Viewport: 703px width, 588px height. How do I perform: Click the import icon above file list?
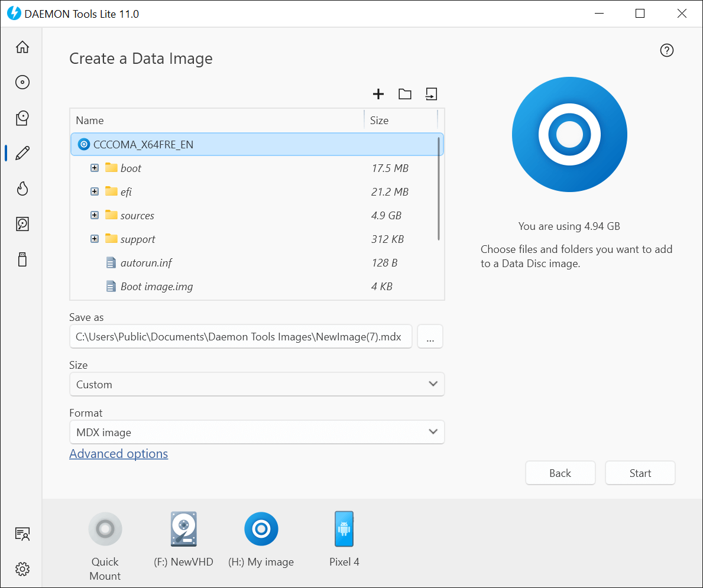pos(431,94)
